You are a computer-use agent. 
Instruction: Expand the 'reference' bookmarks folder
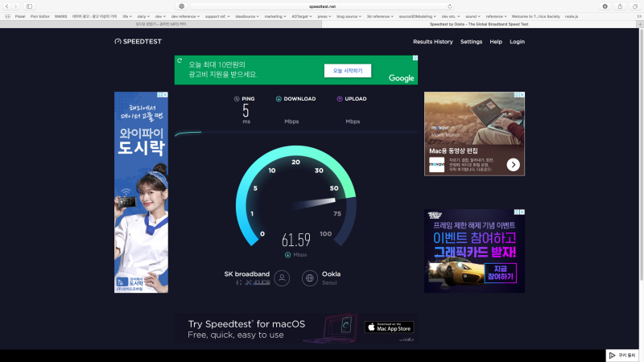coord(496,16)
